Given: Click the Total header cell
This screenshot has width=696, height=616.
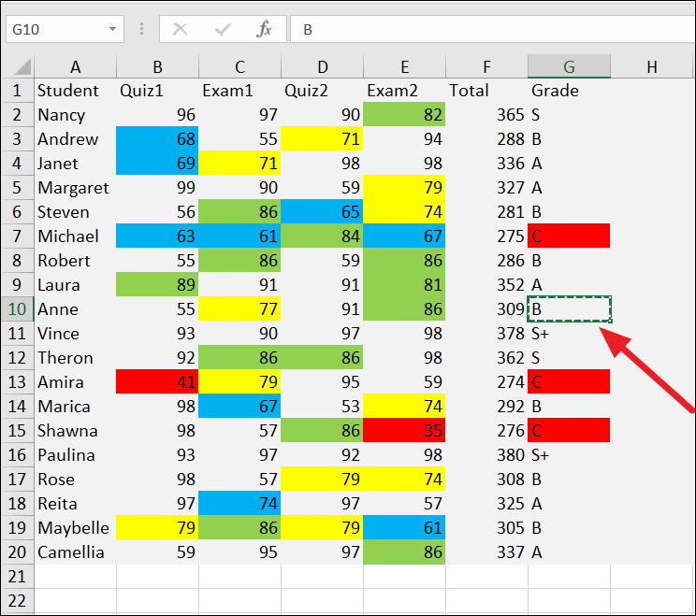Looking at the screenshot, I should coord(487,91).
